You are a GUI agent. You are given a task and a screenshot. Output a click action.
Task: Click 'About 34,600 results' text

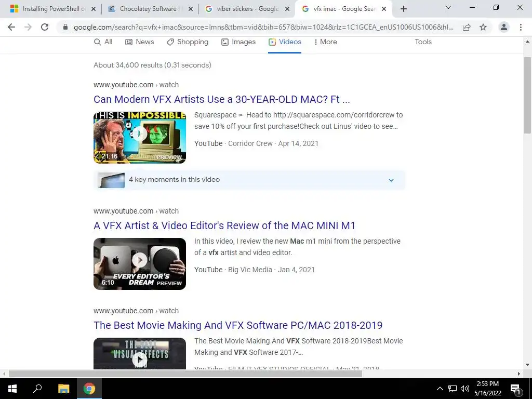point(152,65)
